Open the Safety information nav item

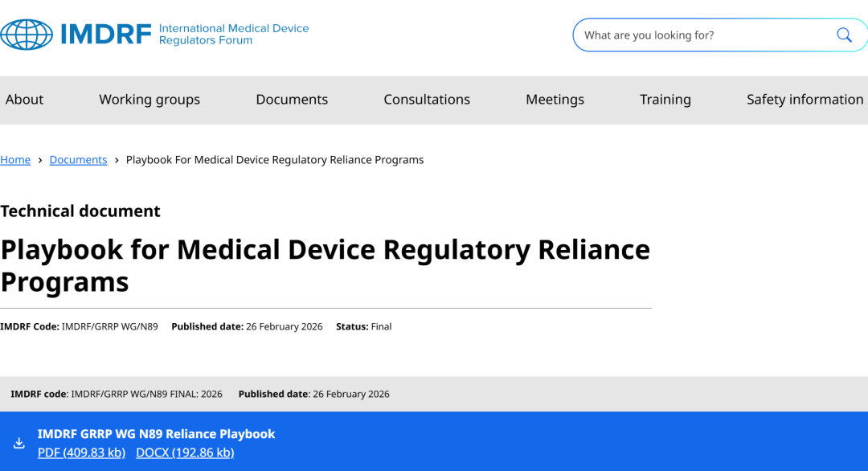[805, 100]
